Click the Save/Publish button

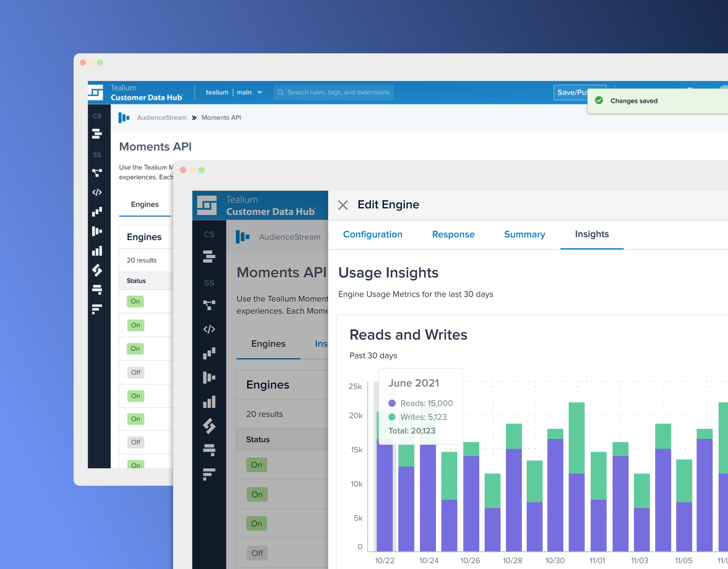pos(571,92)
